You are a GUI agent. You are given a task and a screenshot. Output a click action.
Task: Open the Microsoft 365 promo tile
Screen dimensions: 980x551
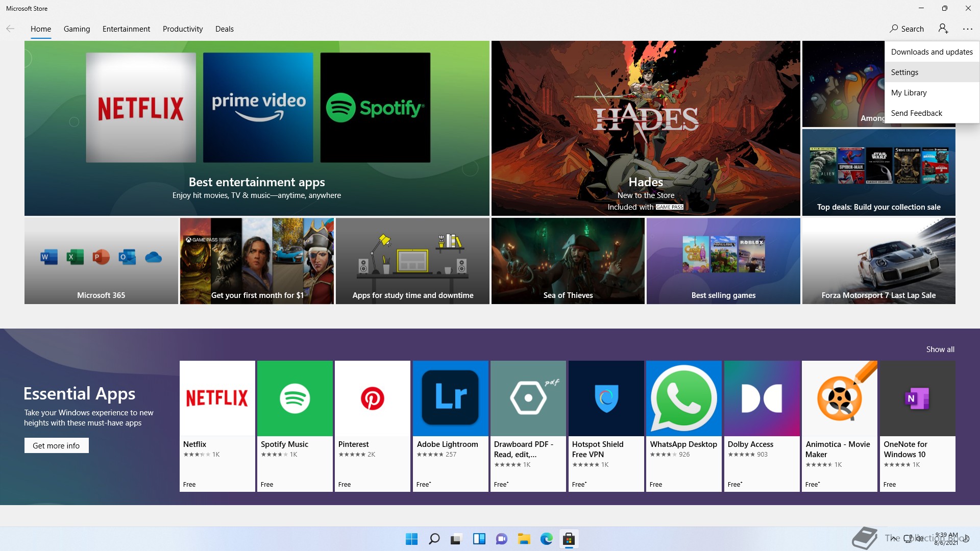point(101,261)
